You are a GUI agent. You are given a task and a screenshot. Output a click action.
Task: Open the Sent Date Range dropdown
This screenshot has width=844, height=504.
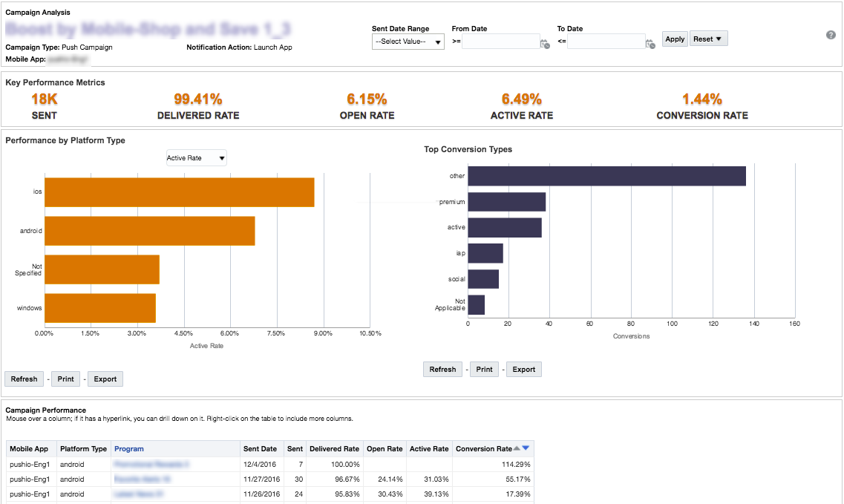pos(408,42)
